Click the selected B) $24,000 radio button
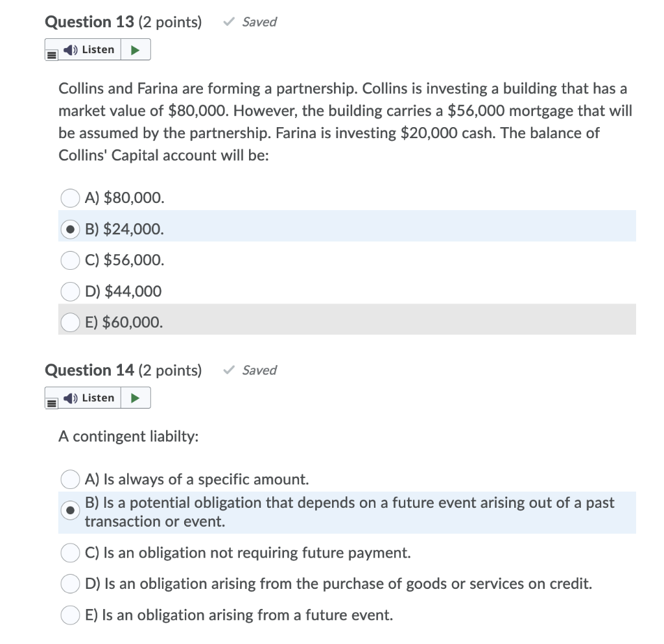664x644 pixels. click(x=69, y=229)
